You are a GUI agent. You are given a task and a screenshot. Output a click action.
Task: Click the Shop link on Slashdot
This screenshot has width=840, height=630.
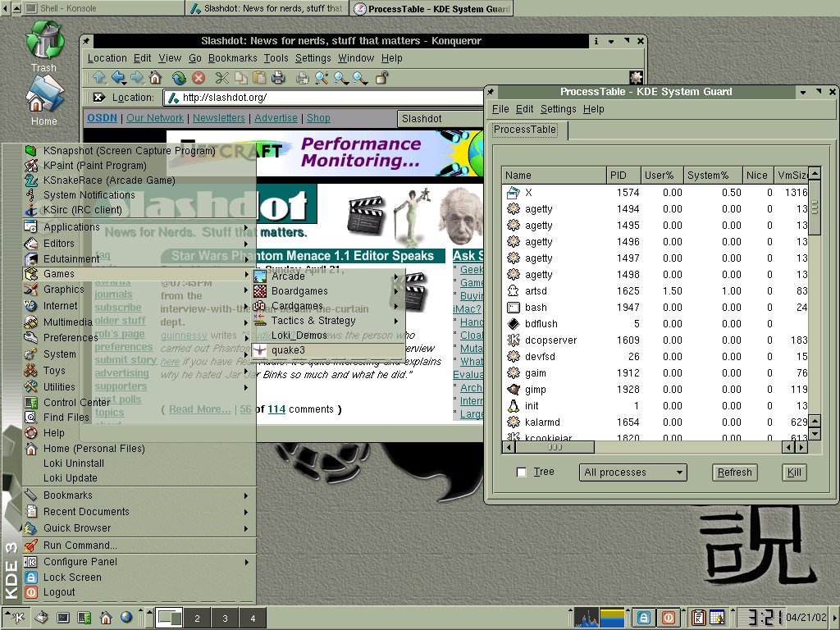[318, 118]
